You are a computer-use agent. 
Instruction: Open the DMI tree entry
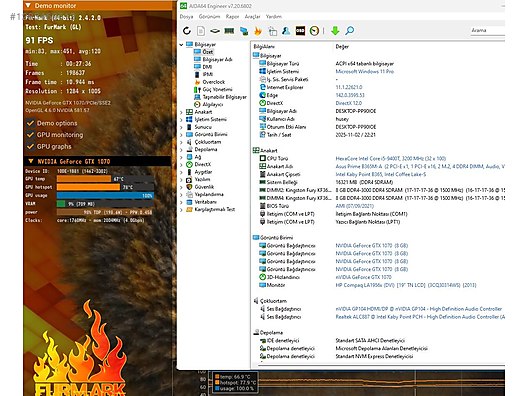tap(207, 67)
